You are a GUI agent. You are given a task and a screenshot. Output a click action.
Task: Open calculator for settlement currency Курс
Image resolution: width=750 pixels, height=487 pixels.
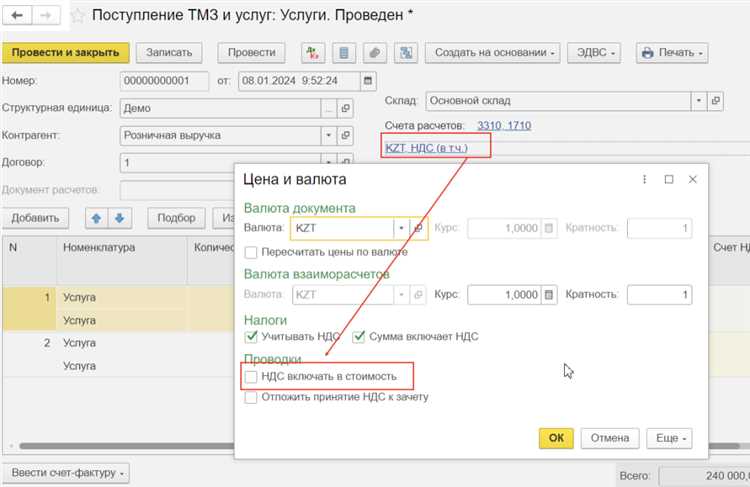tap(548, 295)
